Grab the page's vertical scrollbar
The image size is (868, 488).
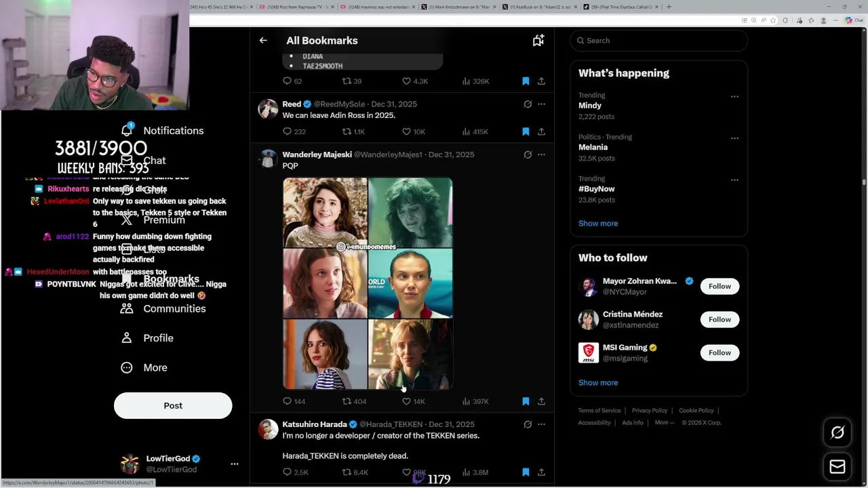point(864,182)
